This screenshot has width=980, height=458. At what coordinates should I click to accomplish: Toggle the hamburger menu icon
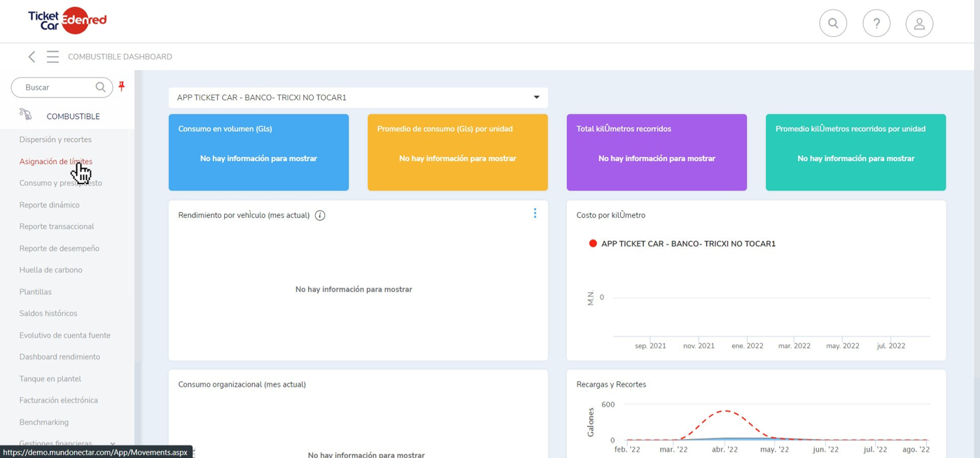pyautogui.click(x=52, y=57)
